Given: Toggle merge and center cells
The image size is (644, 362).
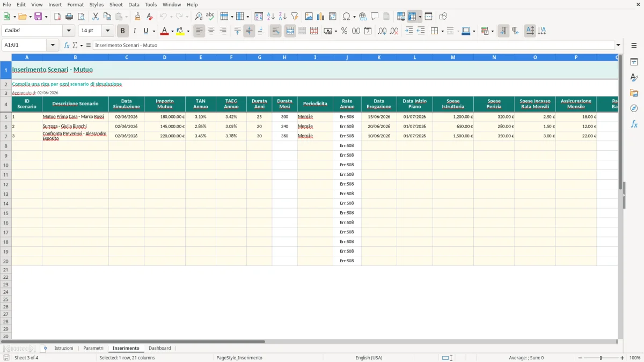Looking at the screenshot, I should click(290, 31).
